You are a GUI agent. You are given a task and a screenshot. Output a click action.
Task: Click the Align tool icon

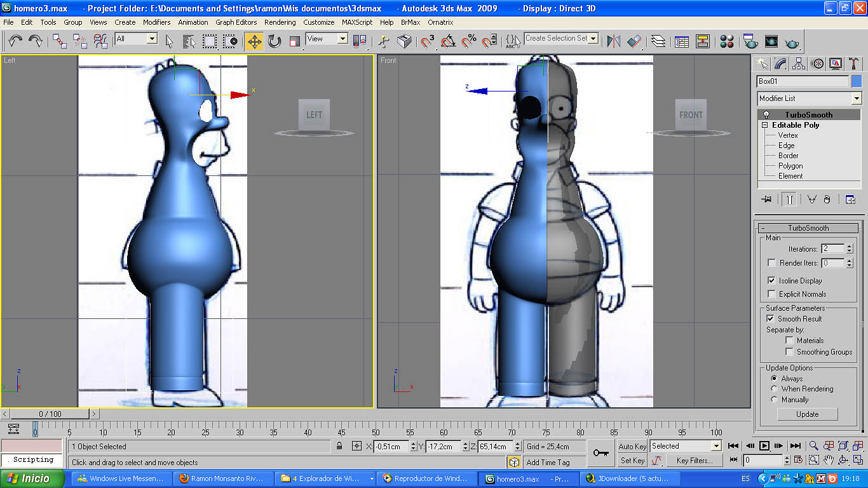pos(635,41)
